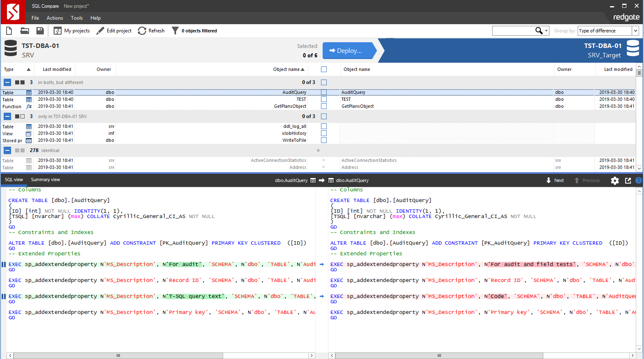Image resolution: width=644 pixels, height=359 pixels.
Task: Toggle select-all checkbox in header
Action: pos(324,69)
